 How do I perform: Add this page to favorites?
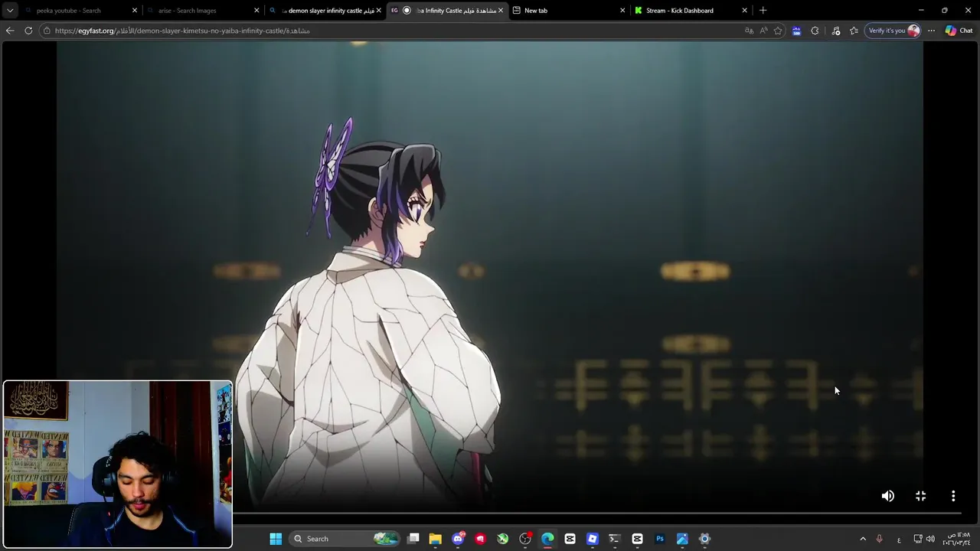click(x=778, y=31)
